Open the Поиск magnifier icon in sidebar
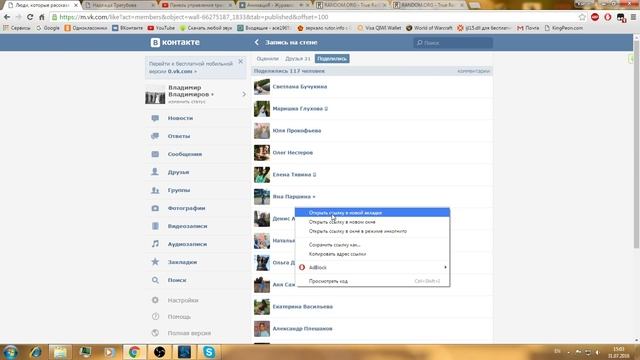Viewport: 640px width, 360px height. click(155, 280)
